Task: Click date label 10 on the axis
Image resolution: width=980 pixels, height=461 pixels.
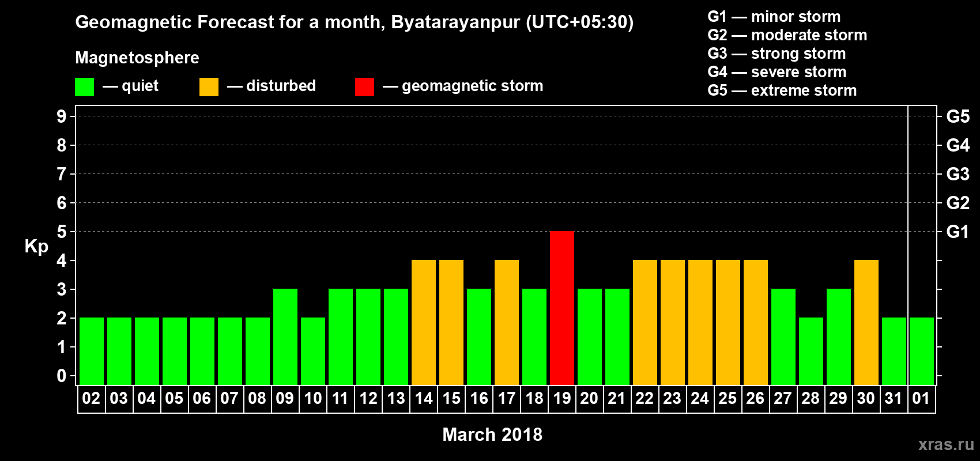Action: pyautogui.click(x=313, y=399)
